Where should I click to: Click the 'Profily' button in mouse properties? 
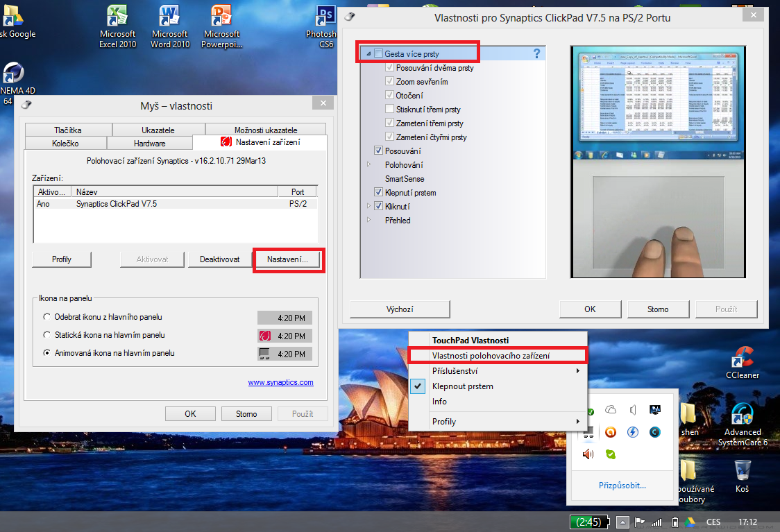click(62, 259)
